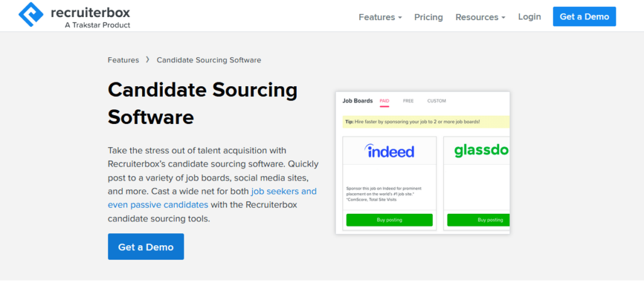Screen dimensions: 644x283
Task: Open the Pricing page
Action: coord(428,17)
